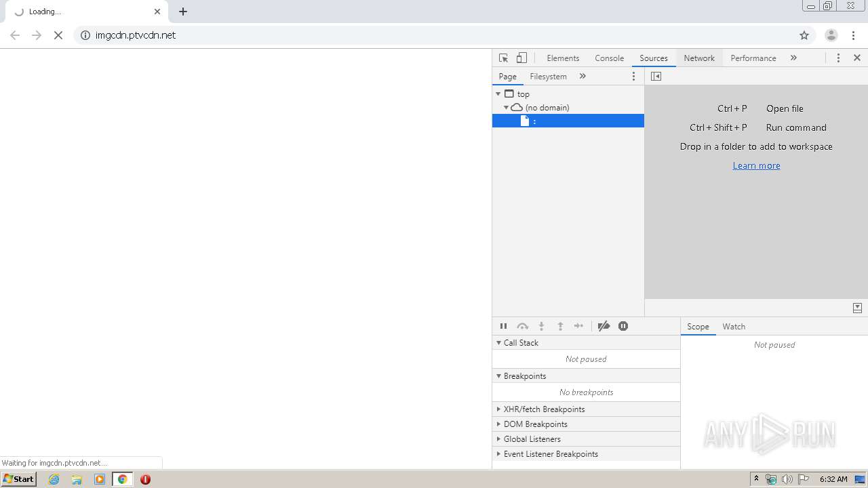Toggle the console drawer icon
This screenshot has height=488, width=868.
[x=857, y=308]
